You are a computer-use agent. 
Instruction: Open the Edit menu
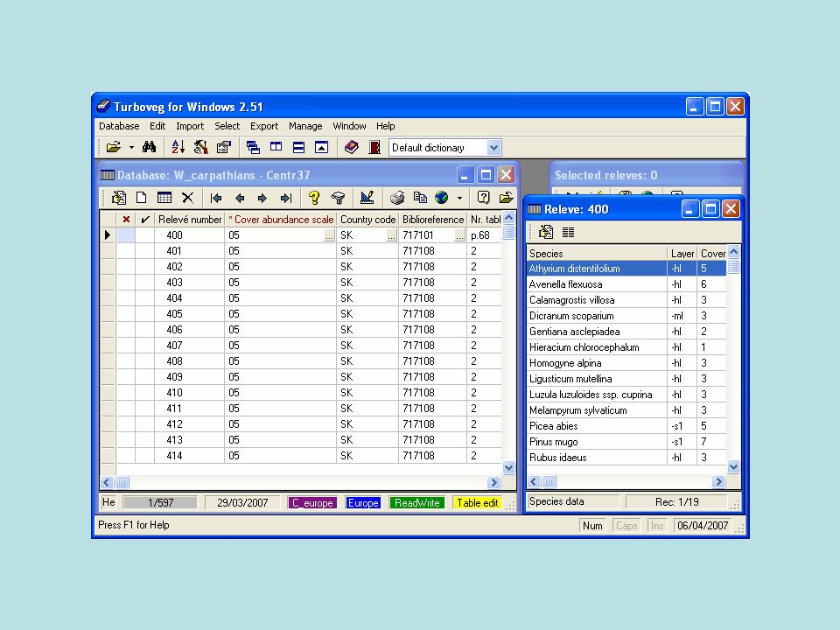point(157,126)
